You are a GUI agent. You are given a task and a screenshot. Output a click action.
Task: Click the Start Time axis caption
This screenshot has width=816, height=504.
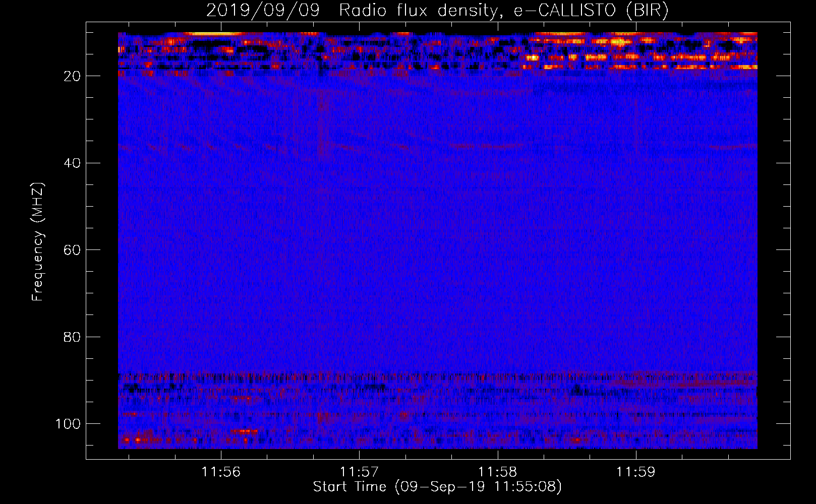coord(437,487)
